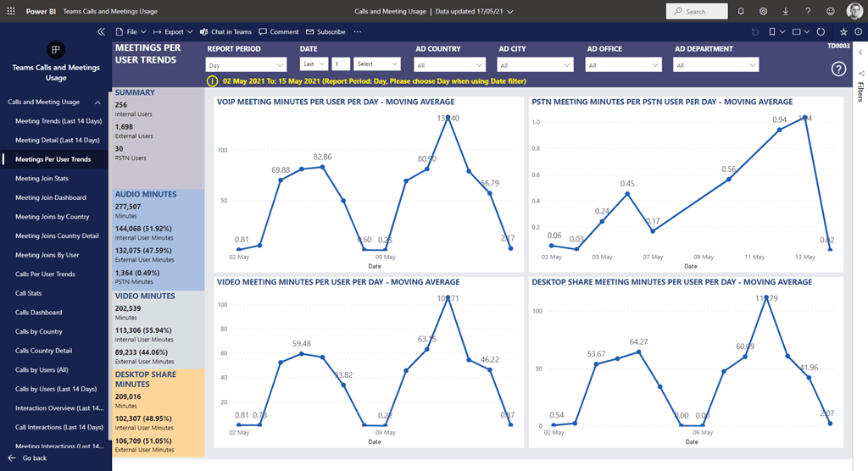The width and height of the screenshot is (868, 471).
Task: Open the Export menu
Action: point(174,32)
